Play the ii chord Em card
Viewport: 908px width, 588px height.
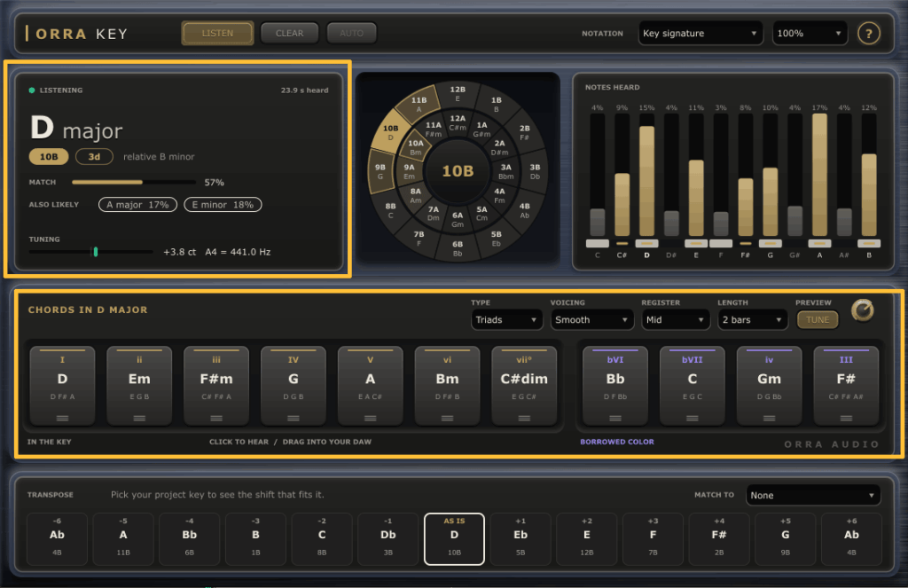pyautogui.click(x=139, y=385)
